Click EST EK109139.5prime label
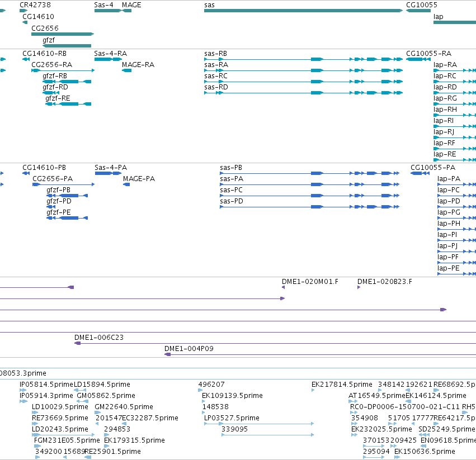 pyautogui.click(x=232, y=396)
